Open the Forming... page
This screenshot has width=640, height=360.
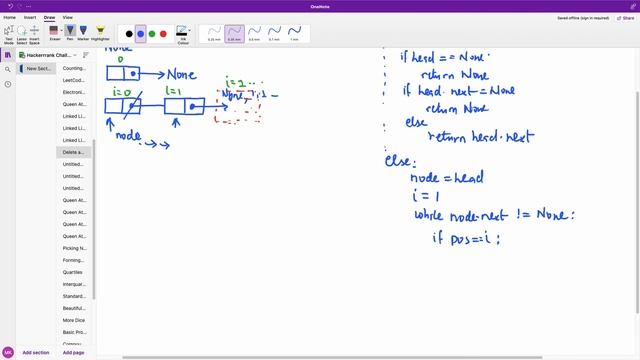74,260
